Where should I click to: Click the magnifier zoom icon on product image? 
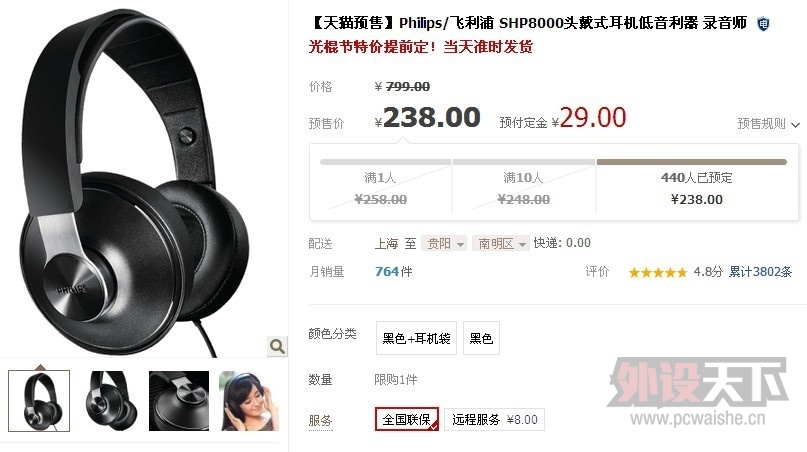[277, 346]
